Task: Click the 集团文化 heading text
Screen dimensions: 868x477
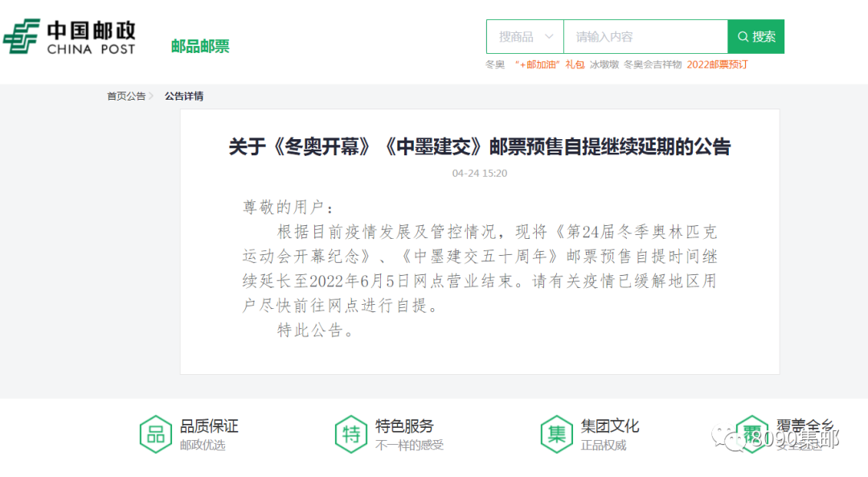Action: [609, 426]
